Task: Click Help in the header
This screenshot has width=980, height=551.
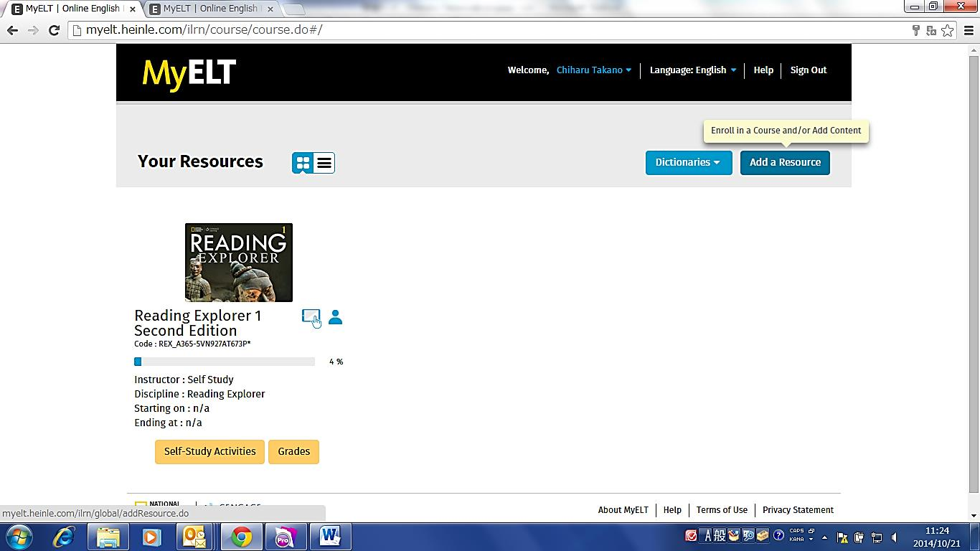Action: tap(763, 70)
